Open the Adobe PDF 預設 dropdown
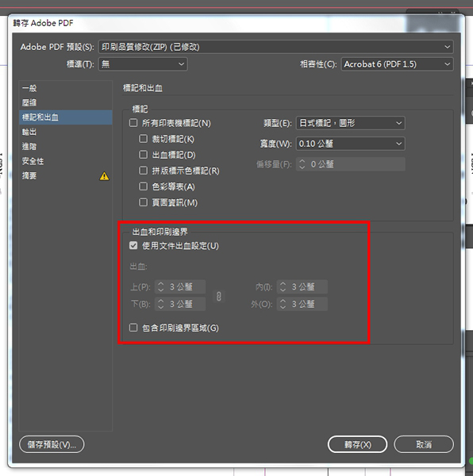The width and height of the screenshot is (473, 476). click(x=275, y=47)
